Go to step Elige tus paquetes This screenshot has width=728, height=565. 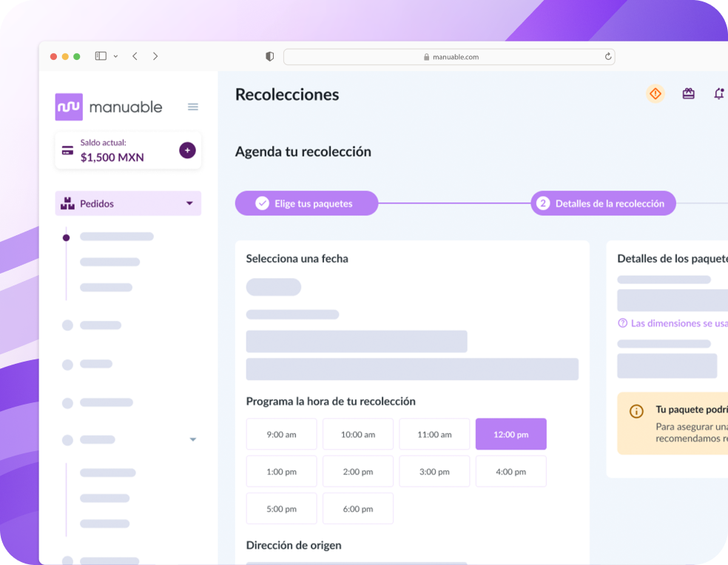[x=306, y=203]
